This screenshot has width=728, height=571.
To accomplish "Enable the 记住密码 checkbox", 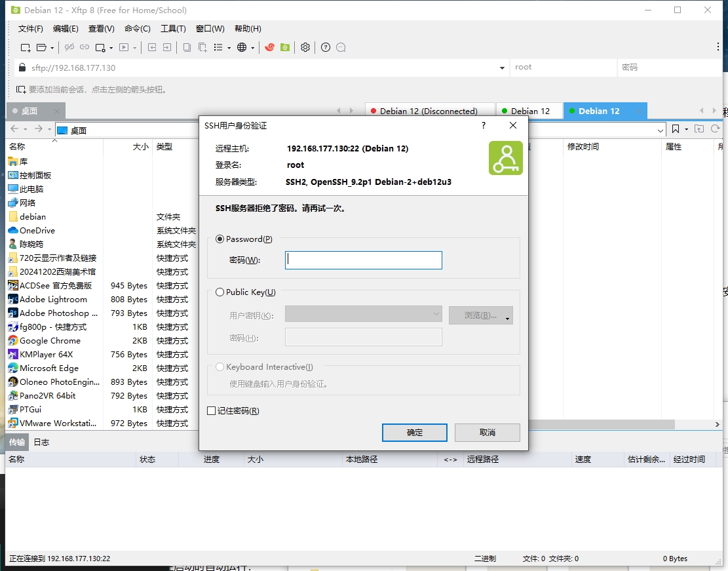I will (211, 411).
